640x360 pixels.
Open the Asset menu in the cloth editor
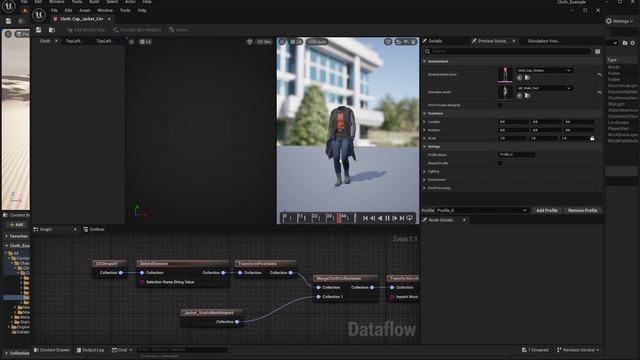pos(84,10)
